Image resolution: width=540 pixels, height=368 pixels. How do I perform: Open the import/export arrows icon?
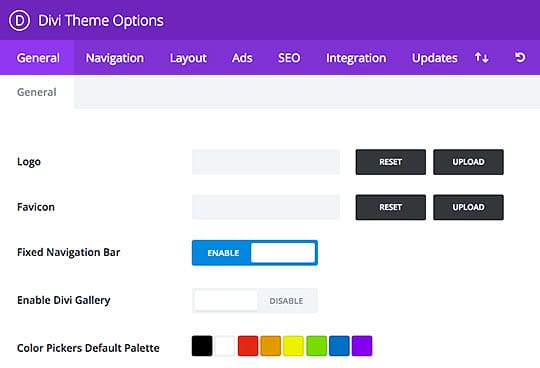coord(481,57)
